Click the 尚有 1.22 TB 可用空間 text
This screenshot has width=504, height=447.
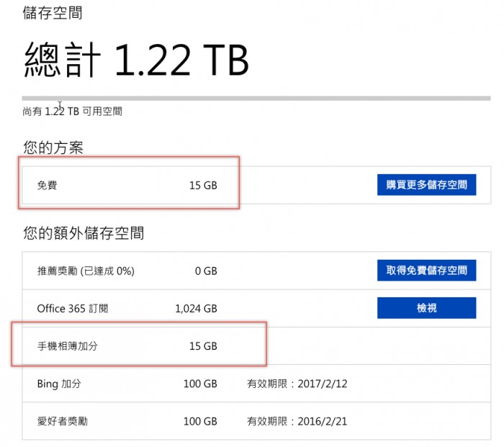(73, 112)
